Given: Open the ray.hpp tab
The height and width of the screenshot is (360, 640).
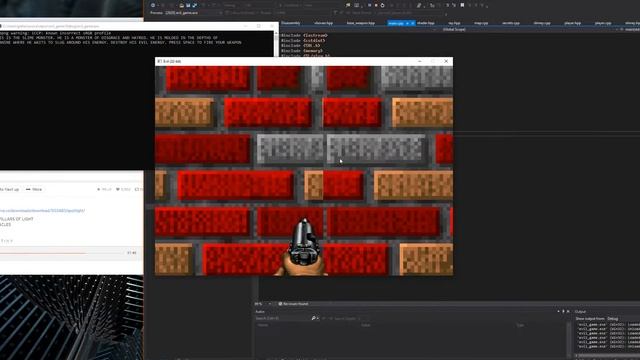Looking at the screenshot, I should coord(454,23).
